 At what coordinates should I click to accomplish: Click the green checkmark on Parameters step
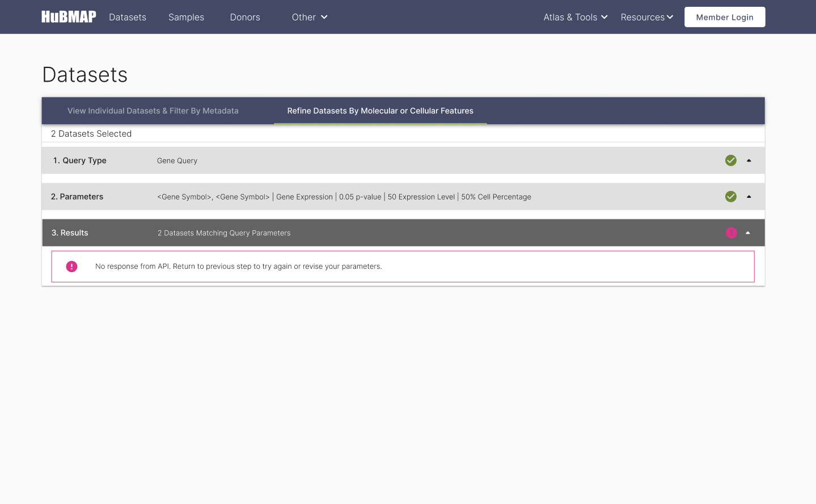click(x=730, y=196)
